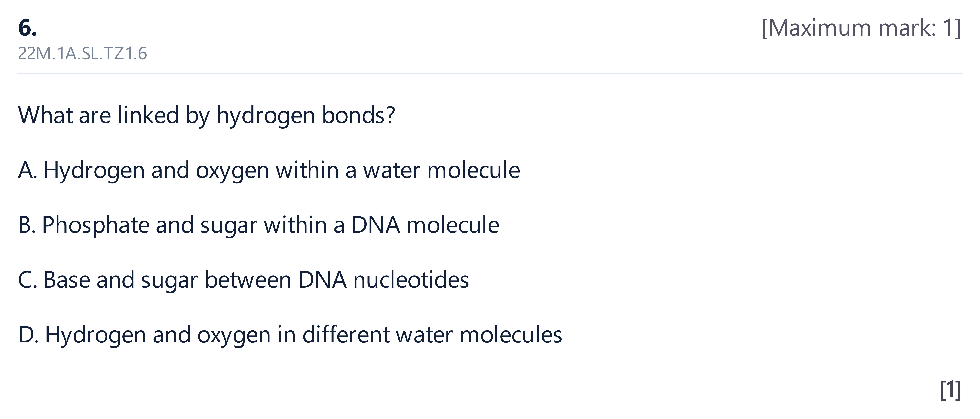Click the letter C option marker
Image resolution: width=980 pixels, height=419 pixels.
[27, 280]
